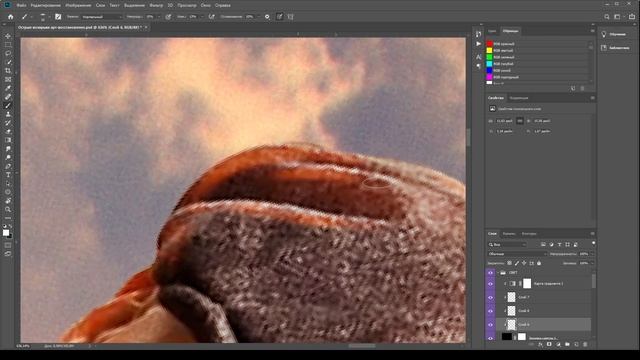This screenshot has width=640, height=360.
Task: Toggle lock position
Action: pyautogui.click(x=524, y=263)
